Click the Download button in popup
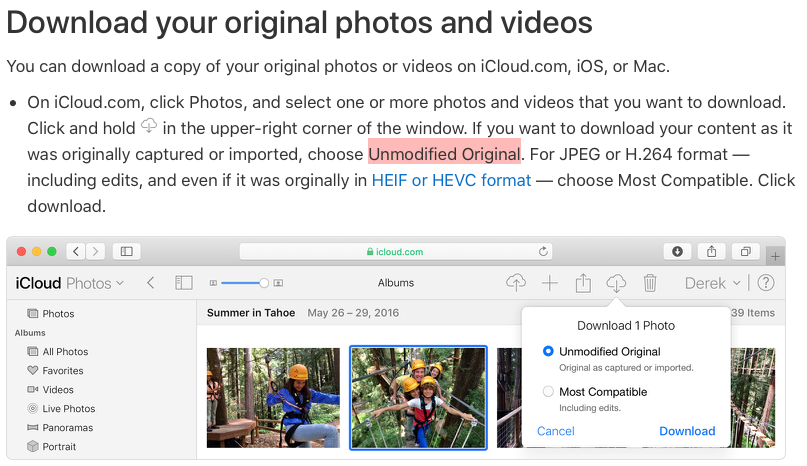The width and height of the screenshot is (807, 466). (687, 431)
